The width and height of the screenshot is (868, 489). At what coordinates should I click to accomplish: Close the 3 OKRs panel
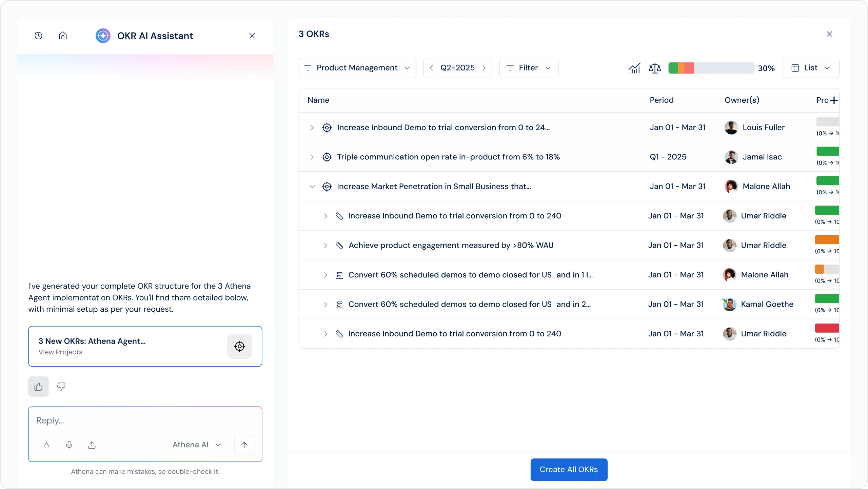(x=829, y=34)
